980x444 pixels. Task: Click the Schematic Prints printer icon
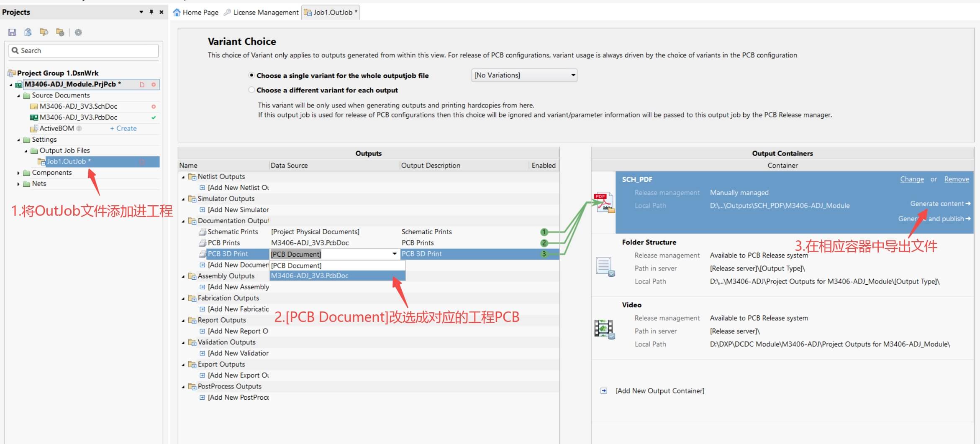coord(203,232)
